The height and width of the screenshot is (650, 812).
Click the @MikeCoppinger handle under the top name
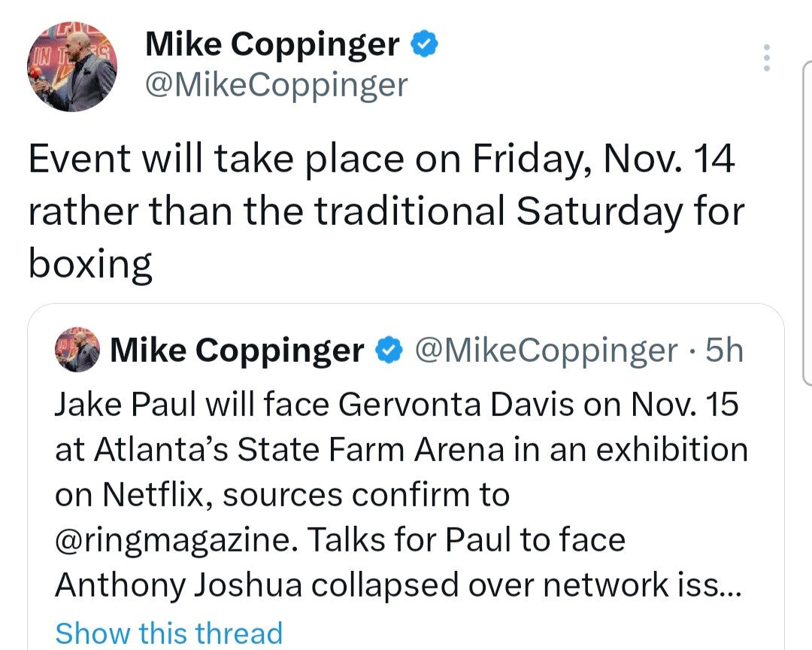point(276,85)
